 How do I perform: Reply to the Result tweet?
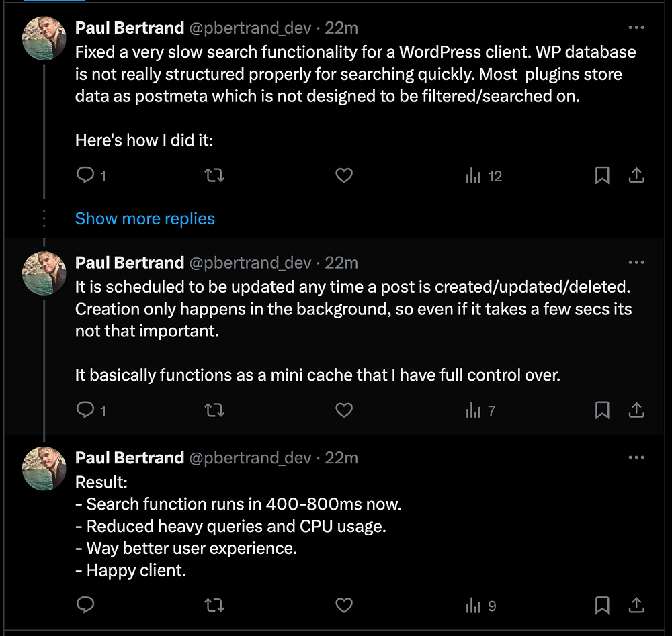point(85,606)
